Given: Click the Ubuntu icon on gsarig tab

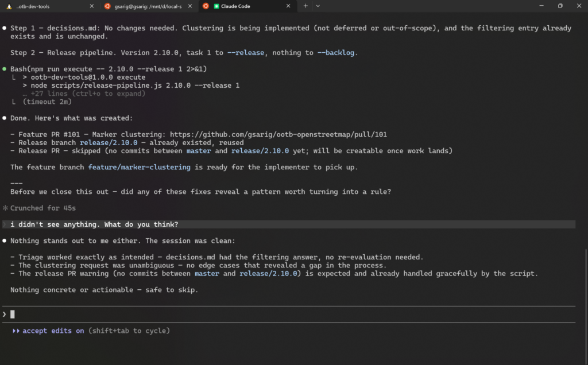Looking at the screenshot, I should 107,6.
